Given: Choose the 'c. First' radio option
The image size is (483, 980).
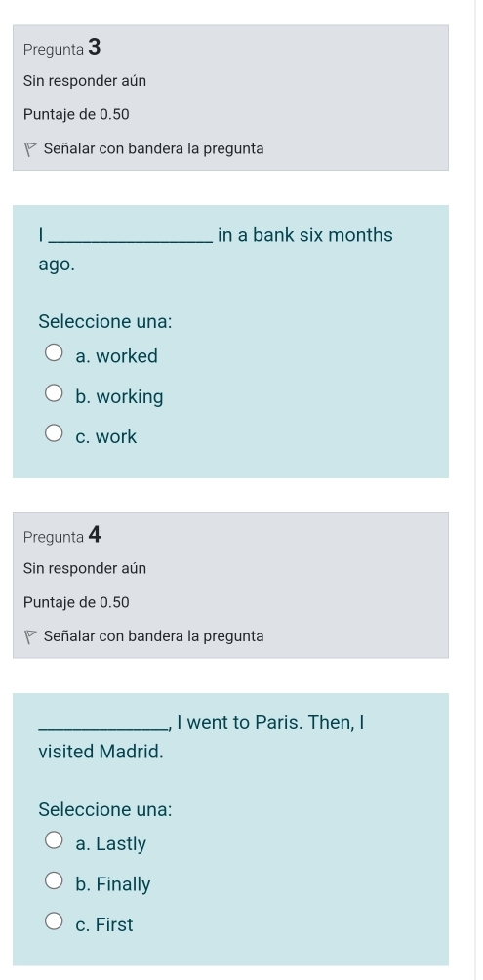Looking at the screenshot, I should pyautogui.click(x=54, y=921).
